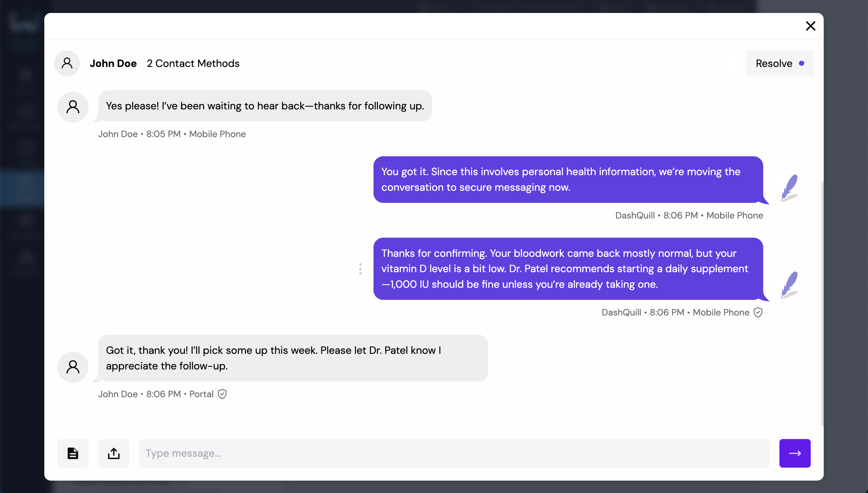Expand the 2 Contact Methods list
The height and width of the screenshot is (493, 868).
pyautogui.click(x=193, y=63)
